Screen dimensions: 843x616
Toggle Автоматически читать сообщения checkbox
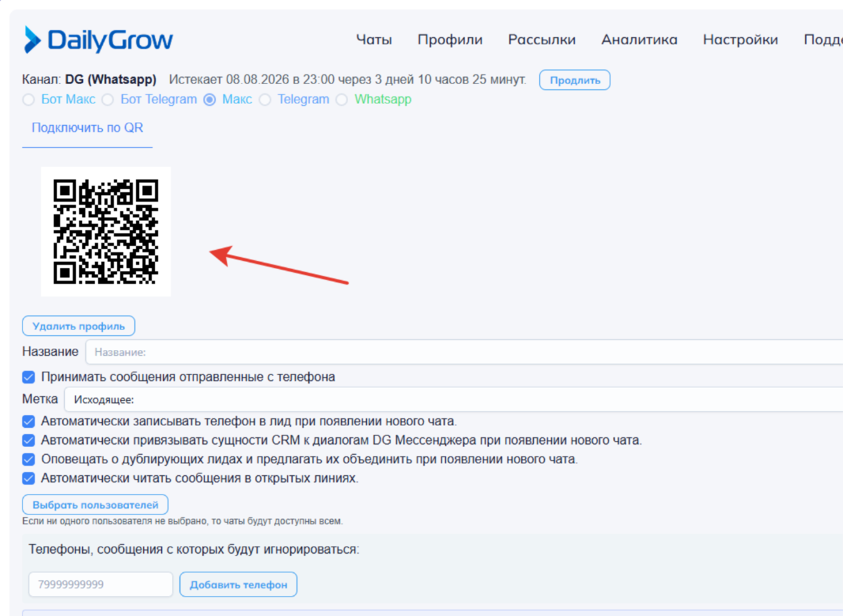(x=28, y=478)
